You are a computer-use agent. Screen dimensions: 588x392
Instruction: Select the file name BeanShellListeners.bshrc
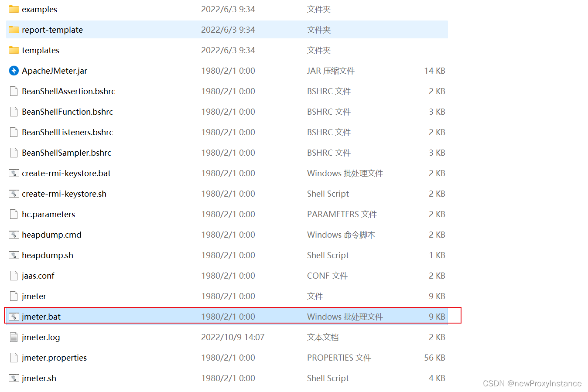coord(68,132)
